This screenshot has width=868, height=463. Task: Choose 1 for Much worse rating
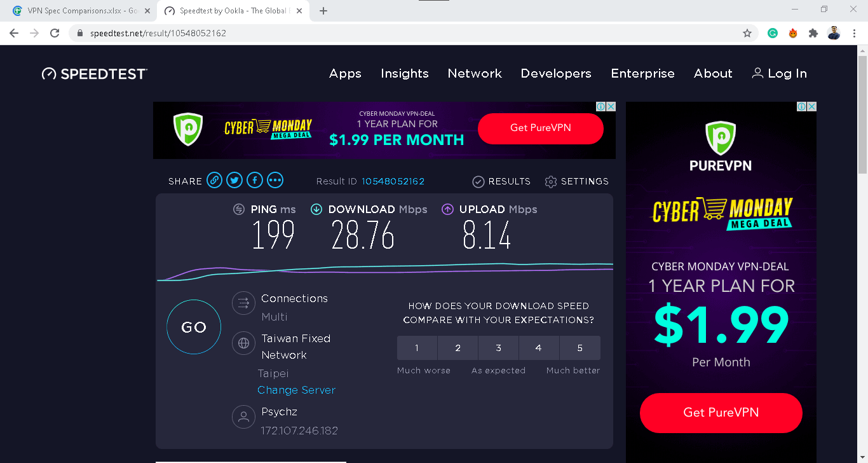pos(417,348)
